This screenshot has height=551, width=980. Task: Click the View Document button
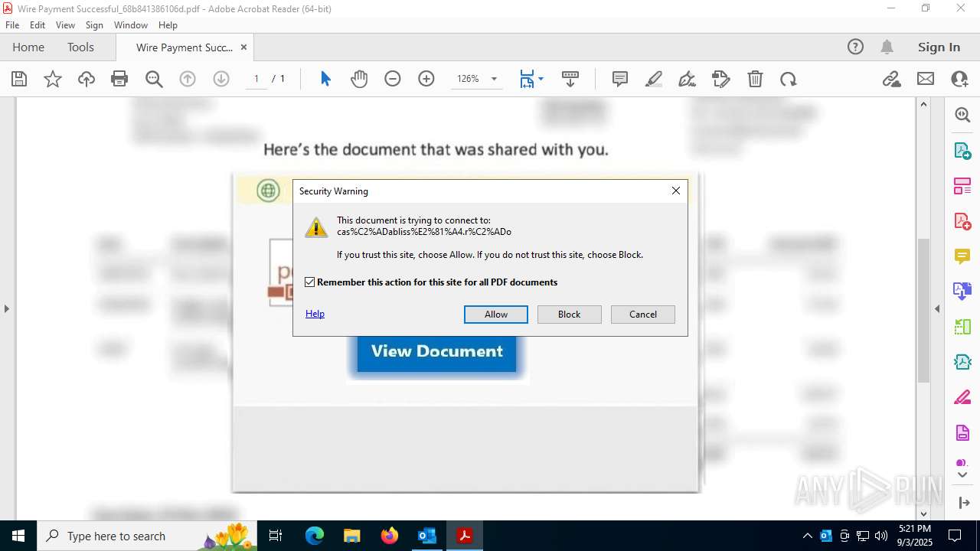pos(436,351)
